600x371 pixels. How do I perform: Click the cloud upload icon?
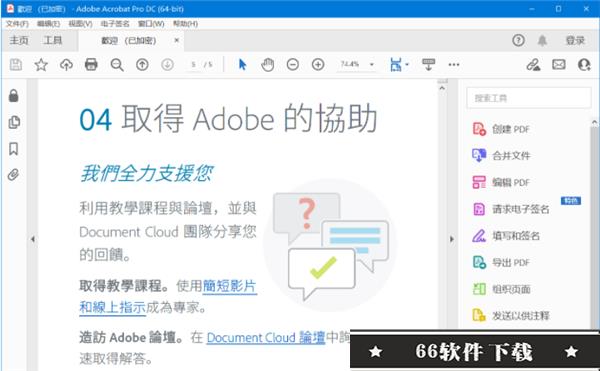(x=66, y=65)
